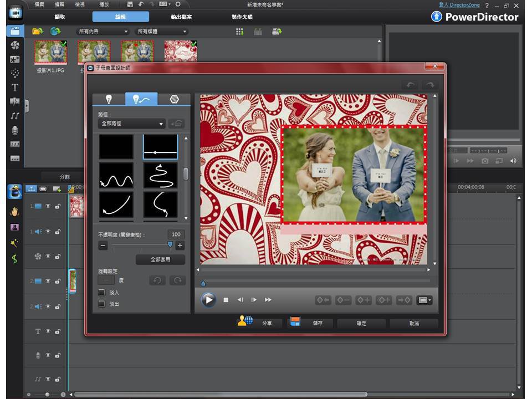This screenshot has width=532, height=399.
Task: Click the redo arrow in PiP Designer
Action: coord(430,85)
